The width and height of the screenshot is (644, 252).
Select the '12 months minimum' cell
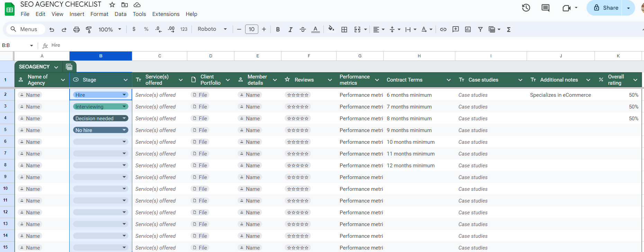tap(419, 165)
